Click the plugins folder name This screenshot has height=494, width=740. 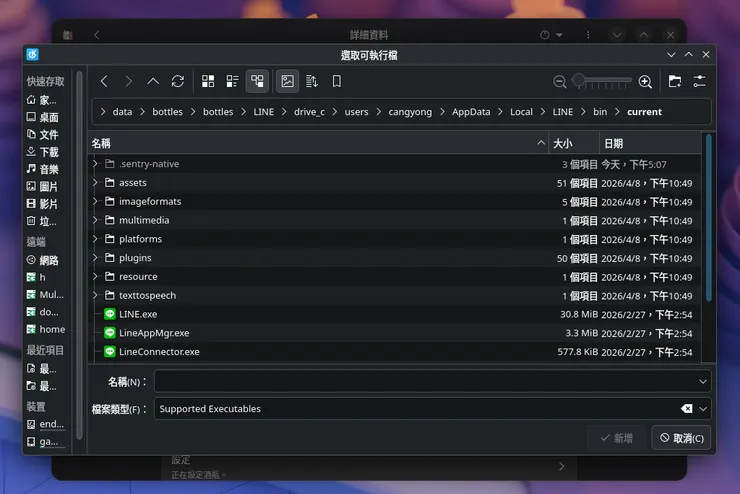point(135,258)
